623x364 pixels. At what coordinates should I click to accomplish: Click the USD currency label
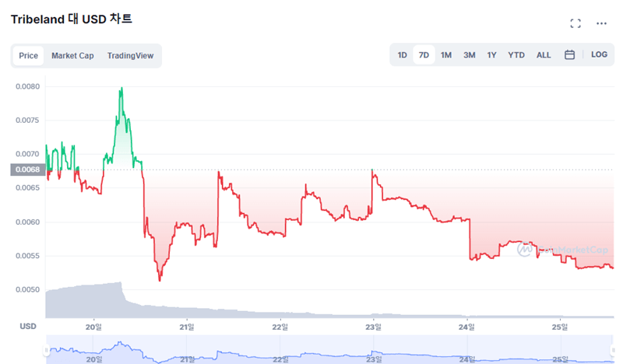[x=28, y=327]
